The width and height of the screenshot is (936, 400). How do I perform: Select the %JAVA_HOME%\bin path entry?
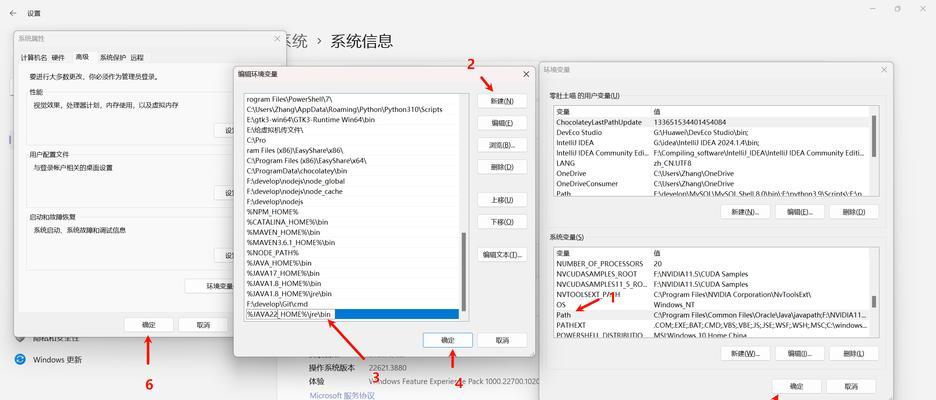click(352, 263)
